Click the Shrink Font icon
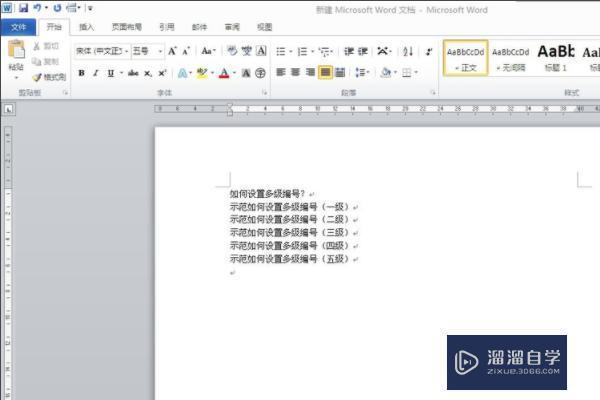The width and height of the screenshot is (600, 400). (186, 51)
